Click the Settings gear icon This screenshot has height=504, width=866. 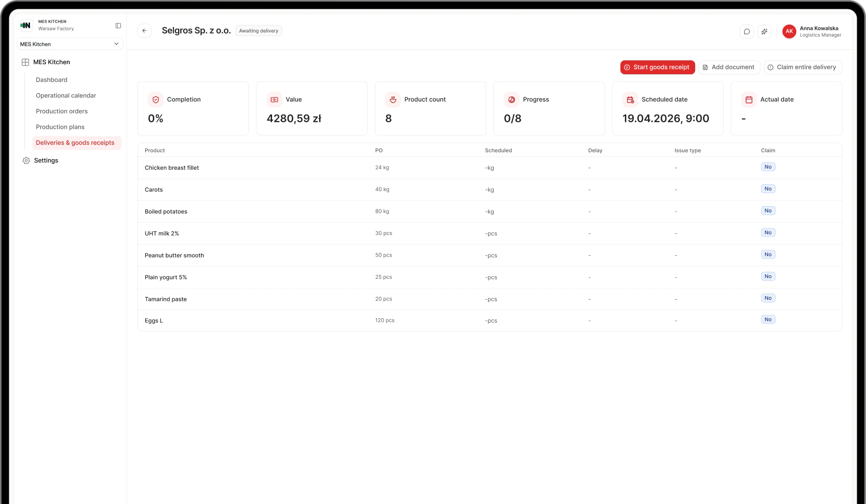(26, 161)
